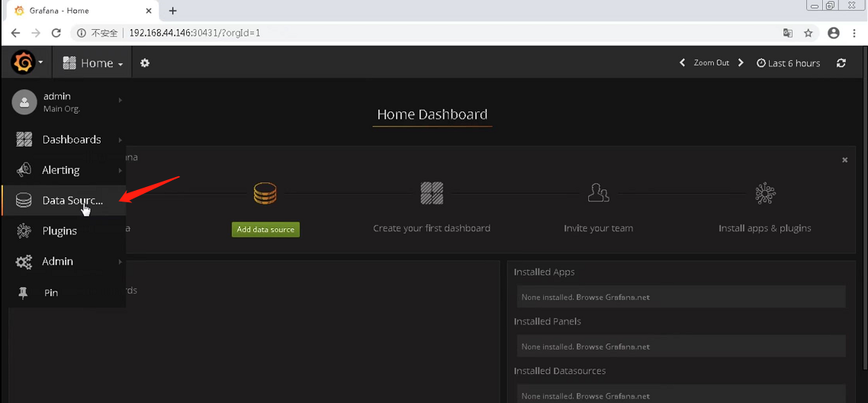Image resolution: width=868 pixels, height=403 pixels.
Task: Click Zoom Out time range button
Action: point(712,63)
